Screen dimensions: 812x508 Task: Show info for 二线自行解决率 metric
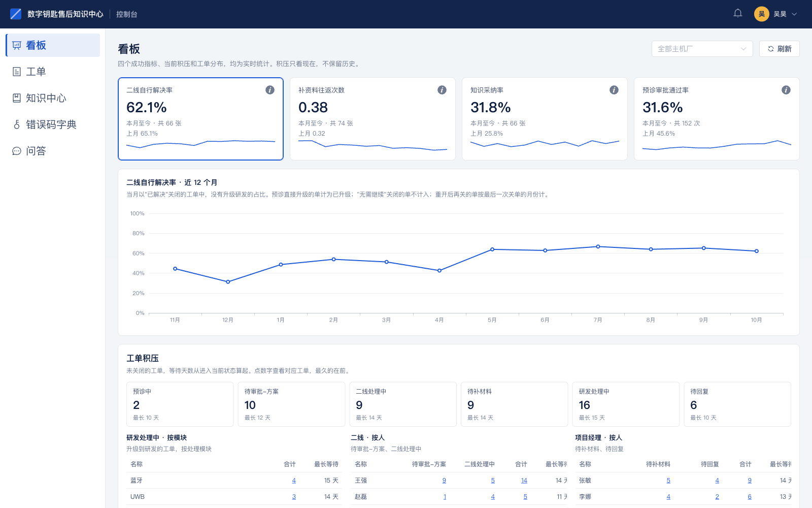[x=270, y=90]
